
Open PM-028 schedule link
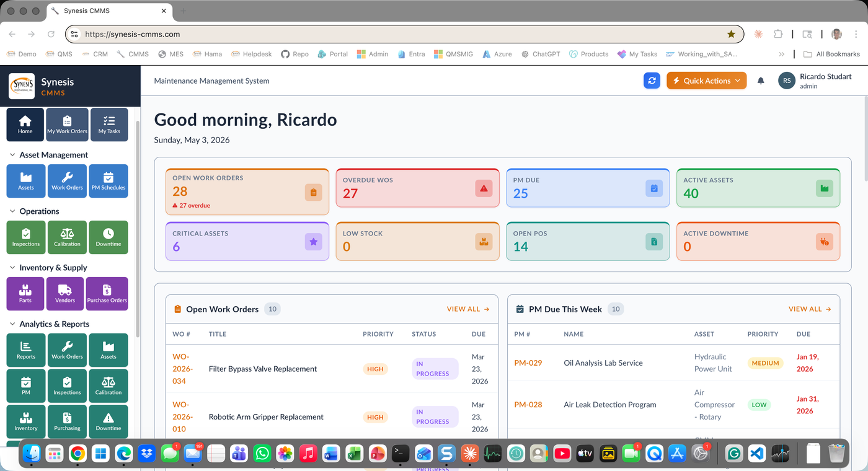(528, 405)
